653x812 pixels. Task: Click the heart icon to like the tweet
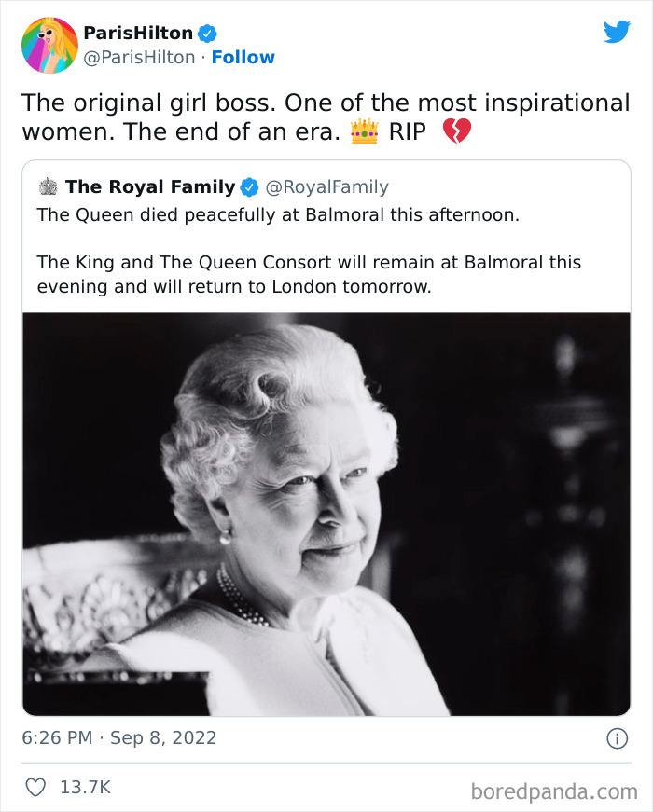click(34, 788)
